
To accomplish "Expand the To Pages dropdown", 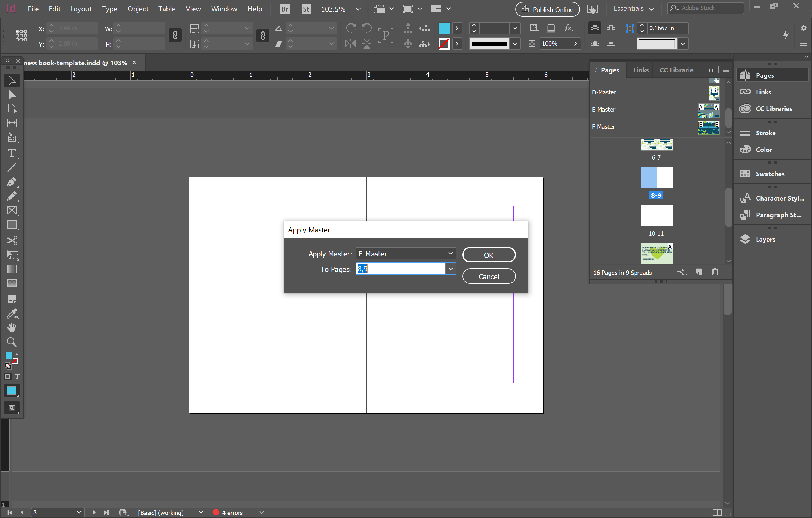I will click(451, 269).
